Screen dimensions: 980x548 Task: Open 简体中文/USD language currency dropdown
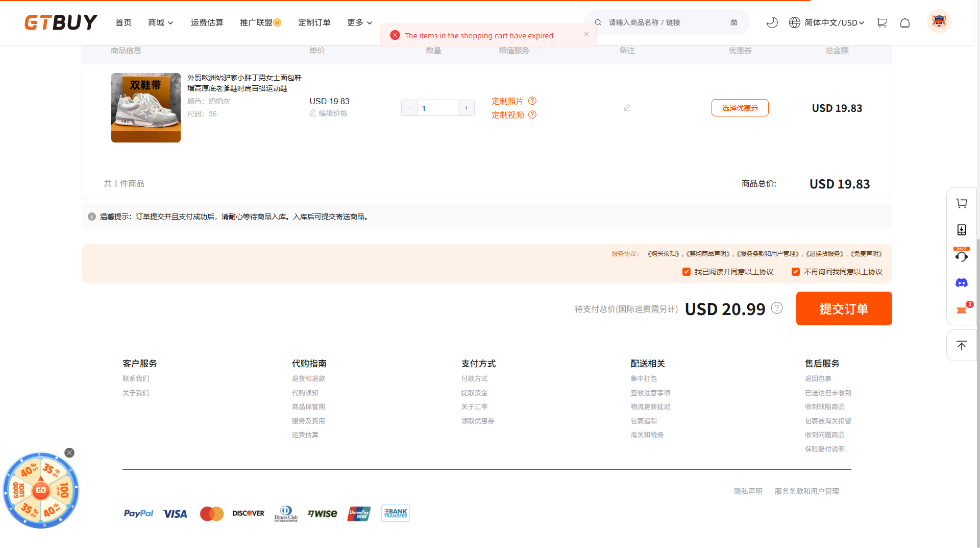click(x=834, y=22)
